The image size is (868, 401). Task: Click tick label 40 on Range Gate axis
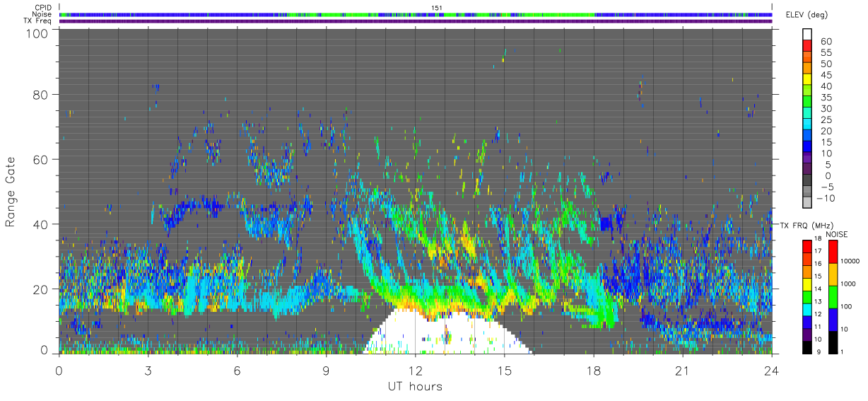41,224
